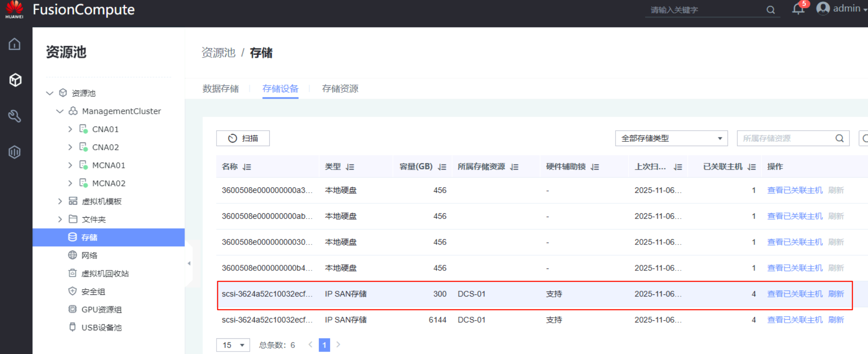Select 网络 in the resource tree

click(89, 255)
